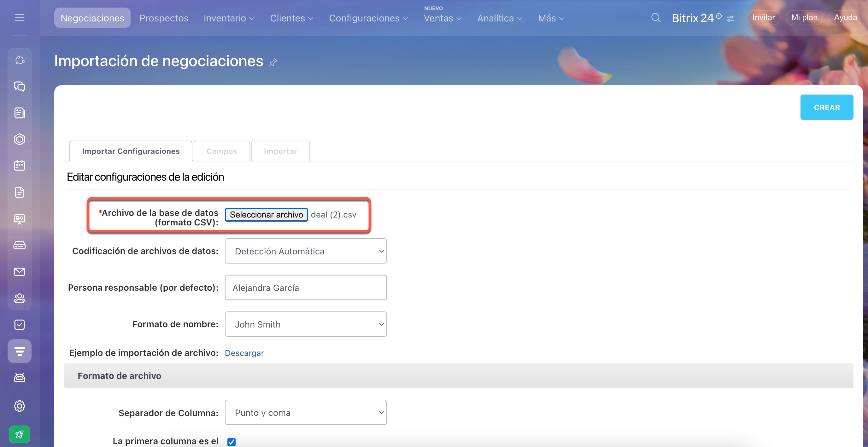Open the webmail envelope sidebar icon
This screenshot has height=447, width=868.
pyautogui.click(x=20, y=272)
